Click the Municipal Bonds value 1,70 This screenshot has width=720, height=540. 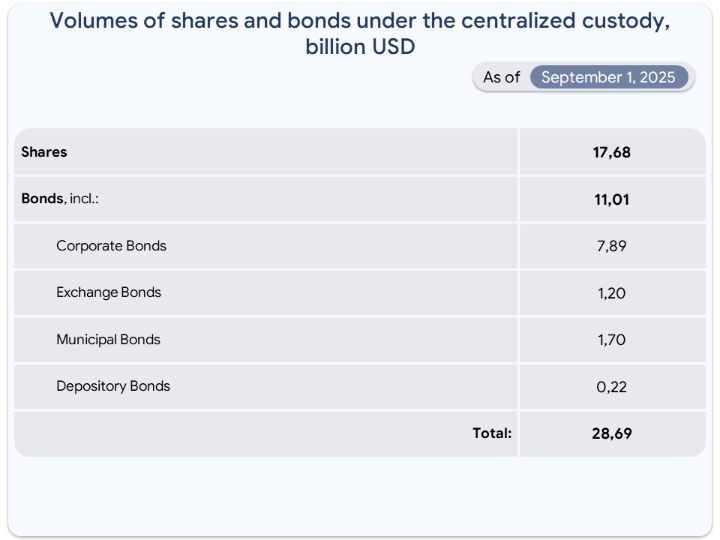[611, 340]
